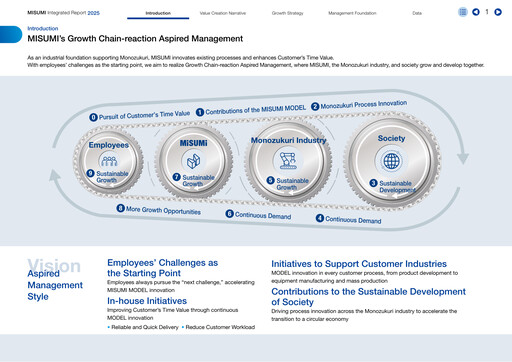Click the Society gear title

click(x=391, y=138)
